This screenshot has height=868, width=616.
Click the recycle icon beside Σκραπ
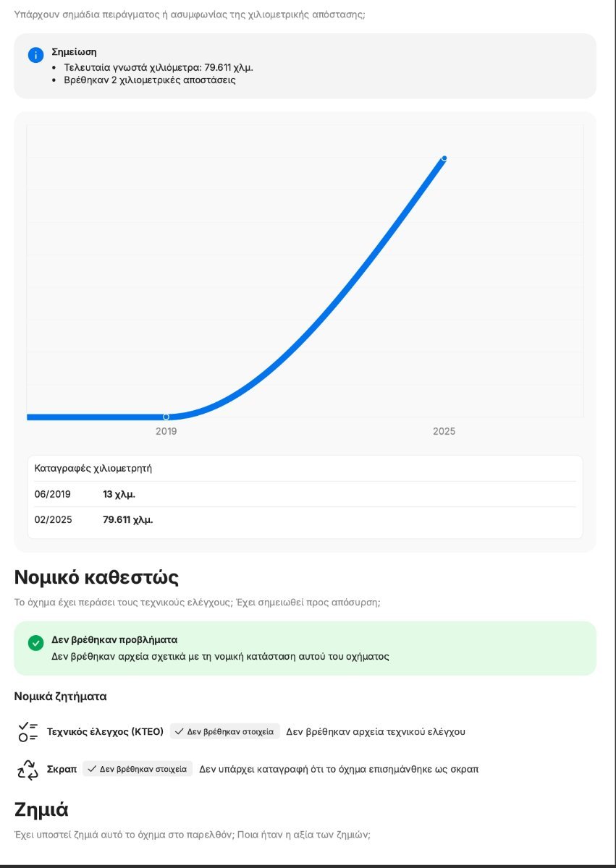tap(28, 770)
